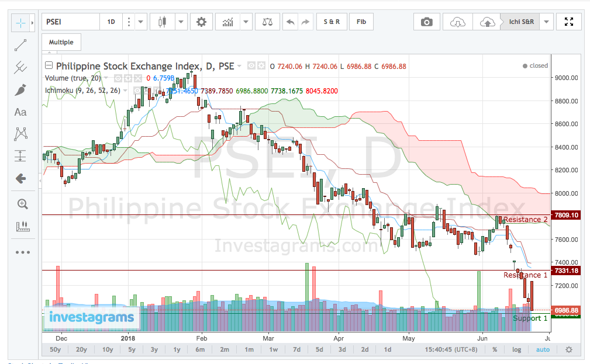The height and width of the screenshot is (364, 590).
Task: Switch to the Multiple view tab
Action: tap(61, 42)
